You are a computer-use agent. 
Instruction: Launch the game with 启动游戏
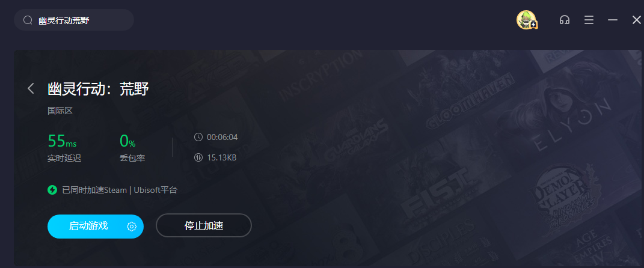(88, 226)
